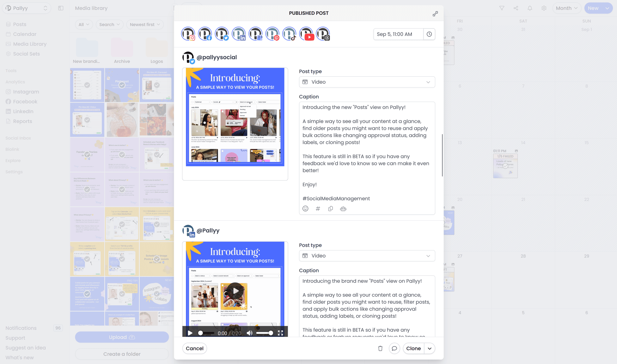
Task: Click the hashtag icon in caption toolbar
Action: tap(318, 209)
